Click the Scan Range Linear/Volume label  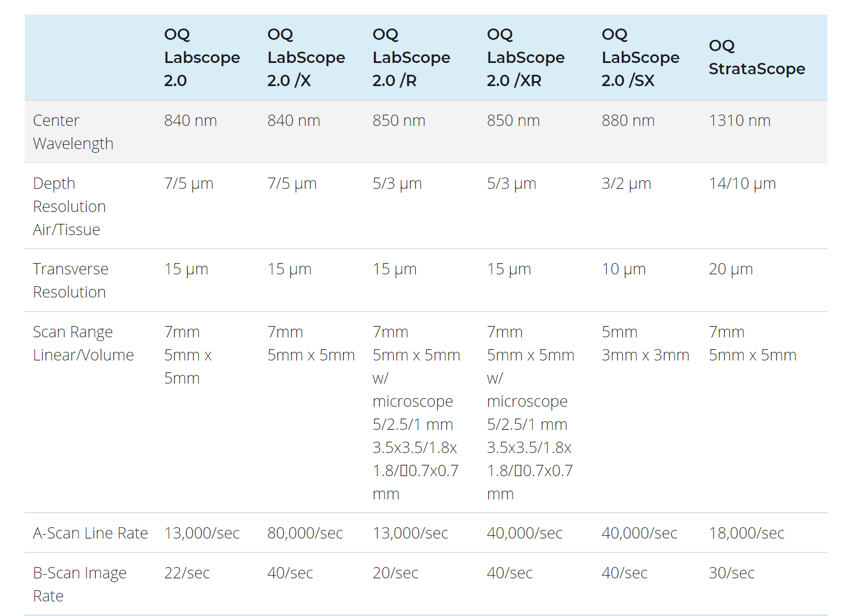pyautogui.click(x=83, y=343)
